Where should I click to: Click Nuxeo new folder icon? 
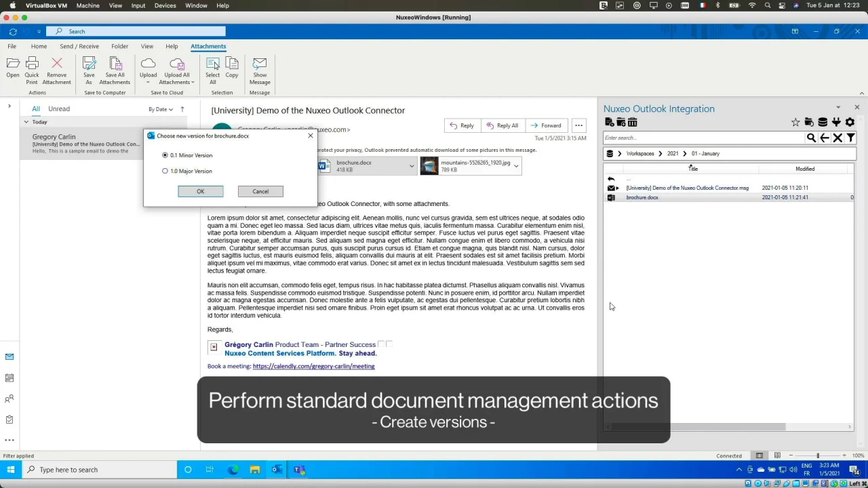tap(621, 122)
